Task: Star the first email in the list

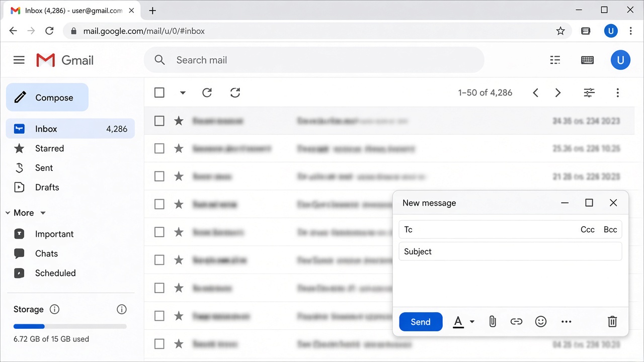Action: coord(179,121)
